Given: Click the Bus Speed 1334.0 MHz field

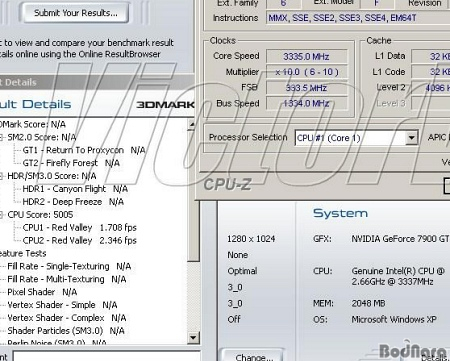Looking at the screenshot, I should coord(306,103).
